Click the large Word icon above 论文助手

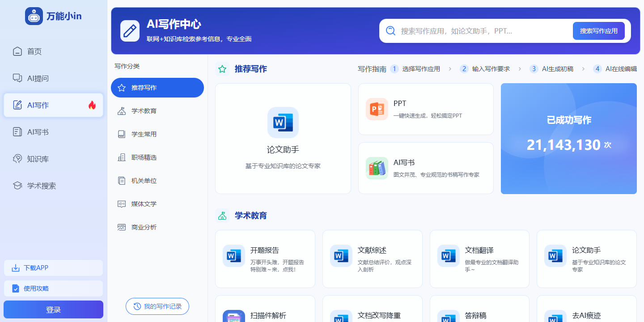(283, 123)
